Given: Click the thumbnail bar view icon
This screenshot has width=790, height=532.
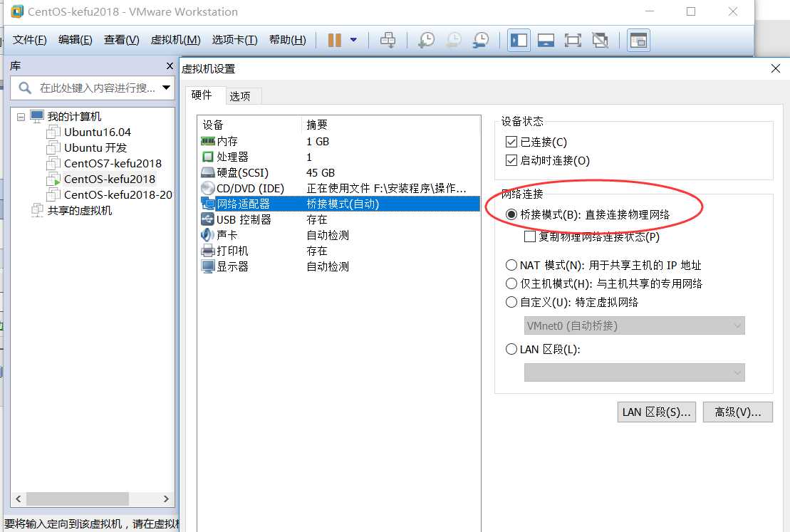Looking at the screenshot, I should click(x=546, y=40).
